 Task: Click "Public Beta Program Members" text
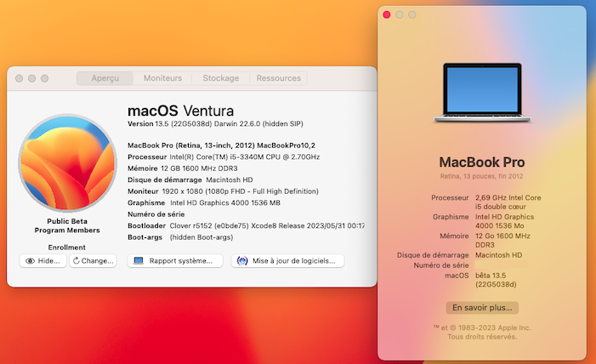point(67,225)
